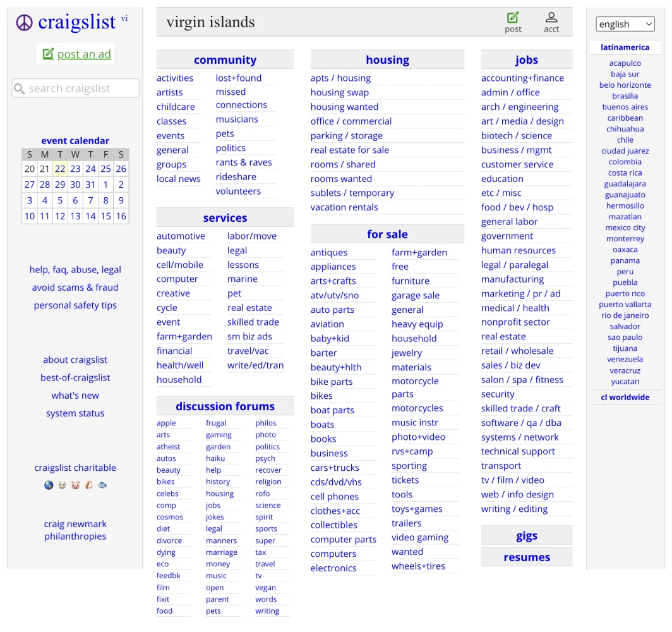Screen dimensions: 672x632
Task: Click the globe charitable icon
Action: [x=49, y=485]
